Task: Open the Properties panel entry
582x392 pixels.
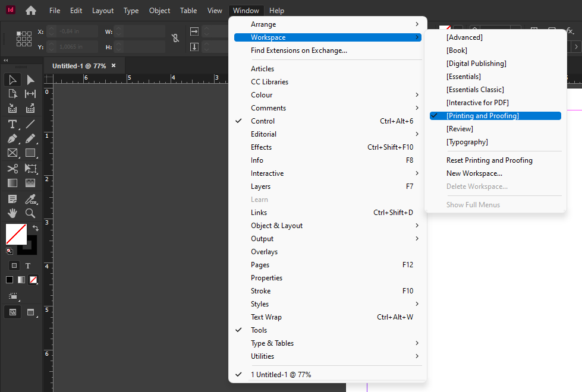Action: [328, 278]
